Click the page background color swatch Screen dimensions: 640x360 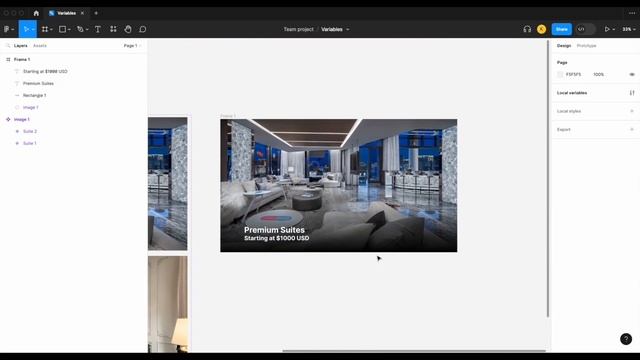(x=560, y=74)
